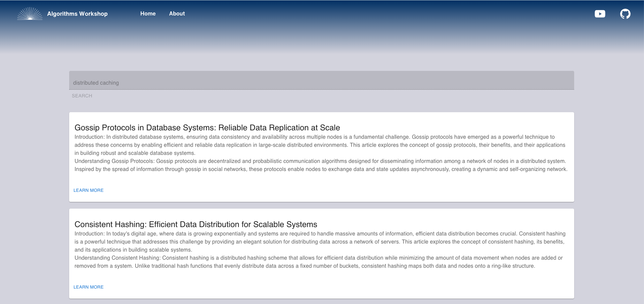Open the YouTube icon link
Image resolution: width=644 pixels, height=304 pixels.
pos(600,14)
